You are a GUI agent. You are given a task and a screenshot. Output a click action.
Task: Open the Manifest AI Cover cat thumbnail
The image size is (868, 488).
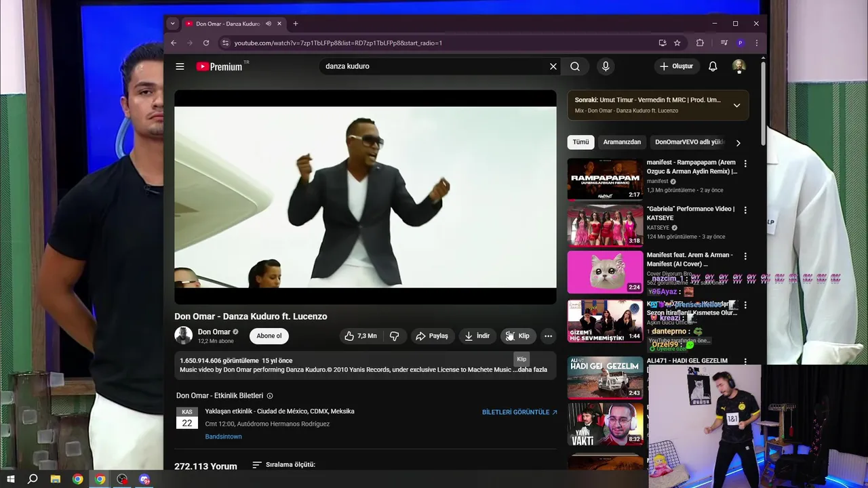pos(605,272)
